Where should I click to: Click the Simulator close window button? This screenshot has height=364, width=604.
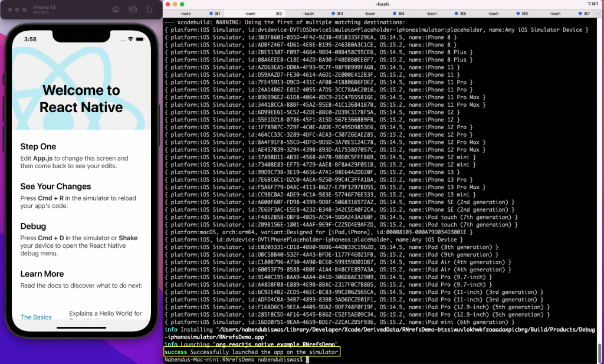click(x=9, y=9)
